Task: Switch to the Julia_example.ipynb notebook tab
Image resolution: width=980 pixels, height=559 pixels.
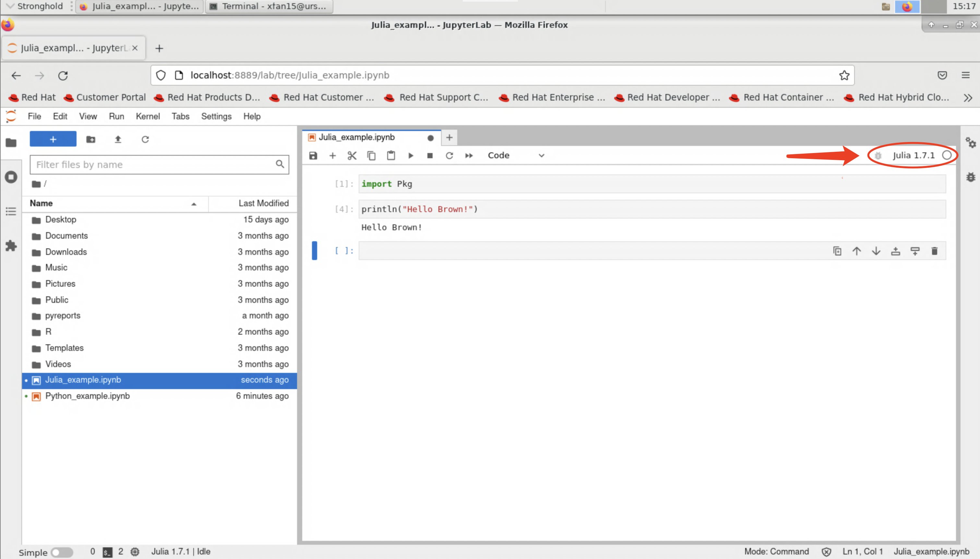Action: point(356,137)
